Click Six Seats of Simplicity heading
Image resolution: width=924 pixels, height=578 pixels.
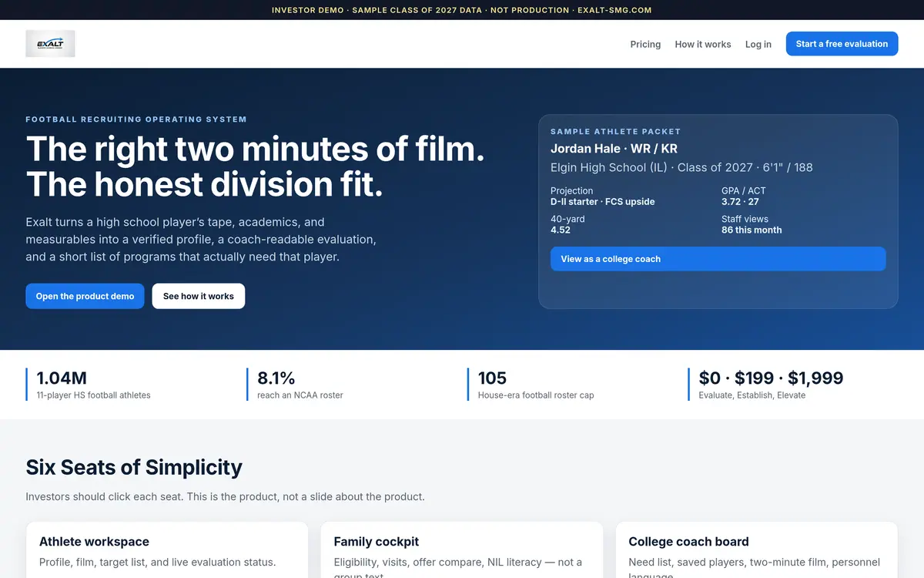click(x=134, y=467)
